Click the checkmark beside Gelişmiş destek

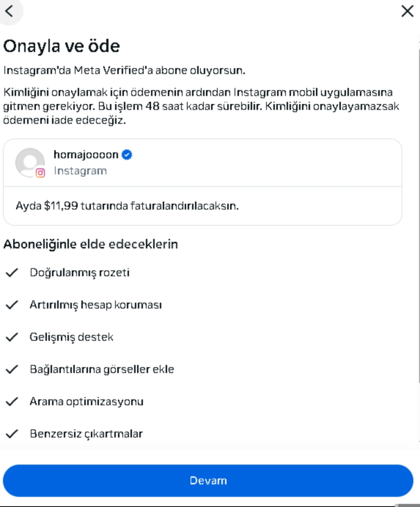click(12, 337)
